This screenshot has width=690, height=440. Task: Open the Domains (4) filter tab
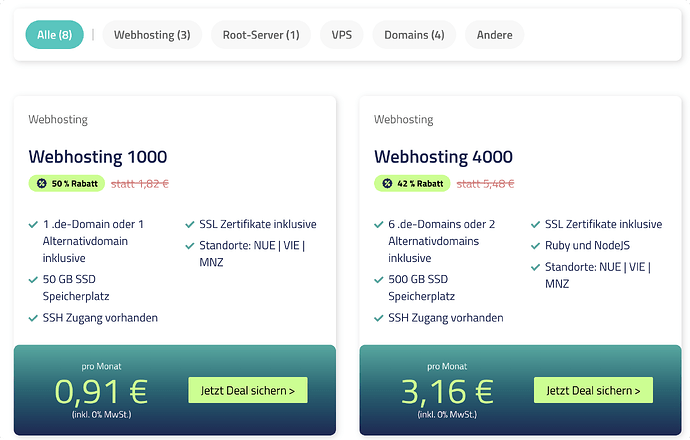coord(414,35)
